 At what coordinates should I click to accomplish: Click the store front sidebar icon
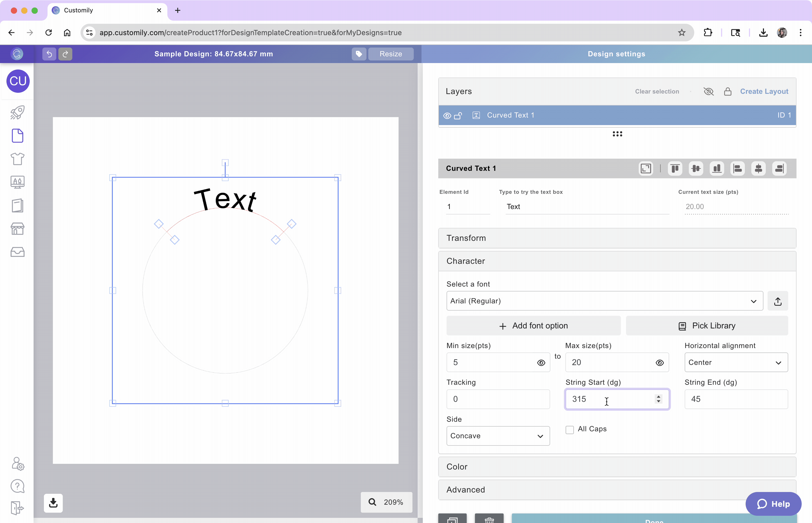click(17, 229)
